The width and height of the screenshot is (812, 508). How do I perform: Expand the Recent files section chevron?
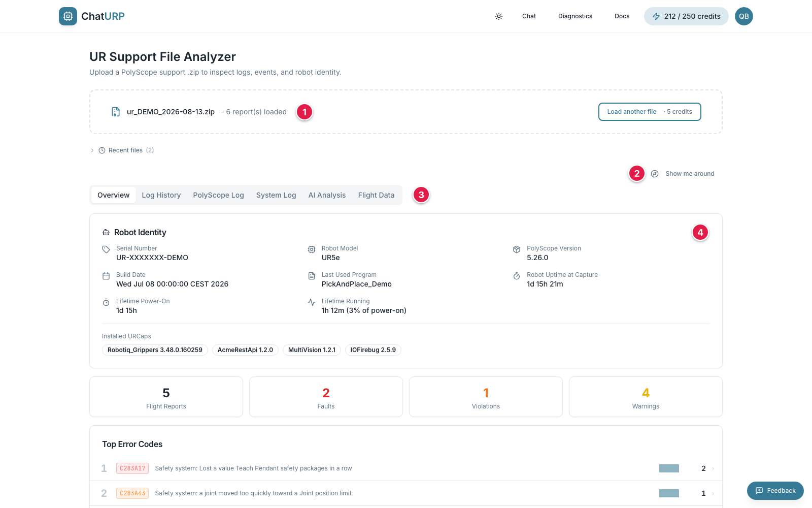(x=92, y=150)
